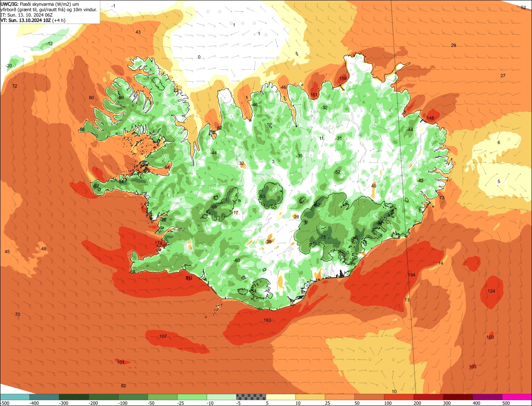
Task: Select the map value '48'
Action: 44,249
